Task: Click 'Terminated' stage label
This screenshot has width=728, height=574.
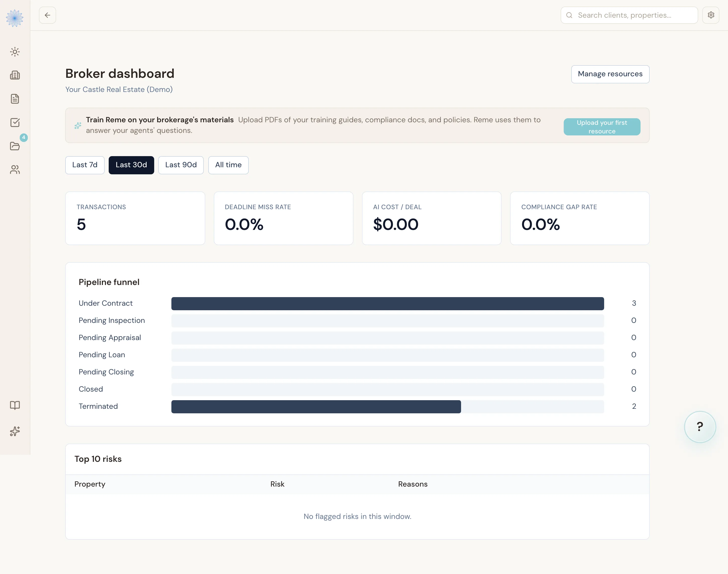Action: point(98,406)
